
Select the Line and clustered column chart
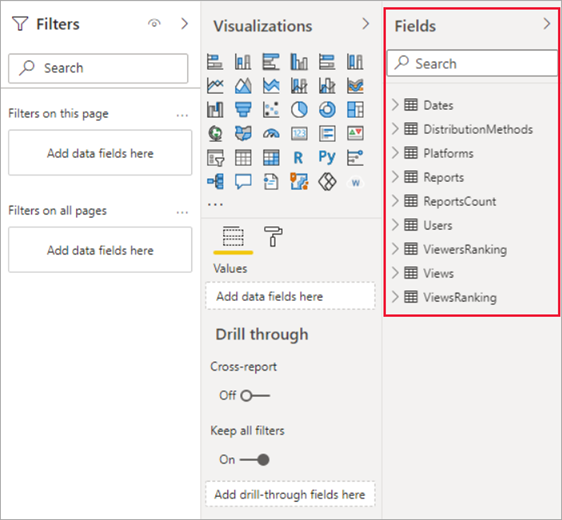tap(327, 86)
